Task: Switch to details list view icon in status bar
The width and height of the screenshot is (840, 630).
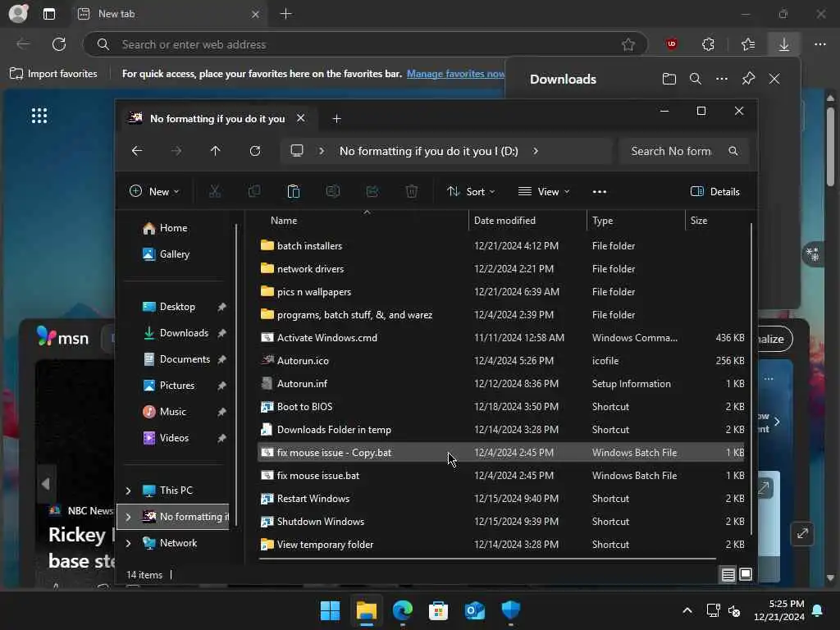Action: tap(728, 575)
